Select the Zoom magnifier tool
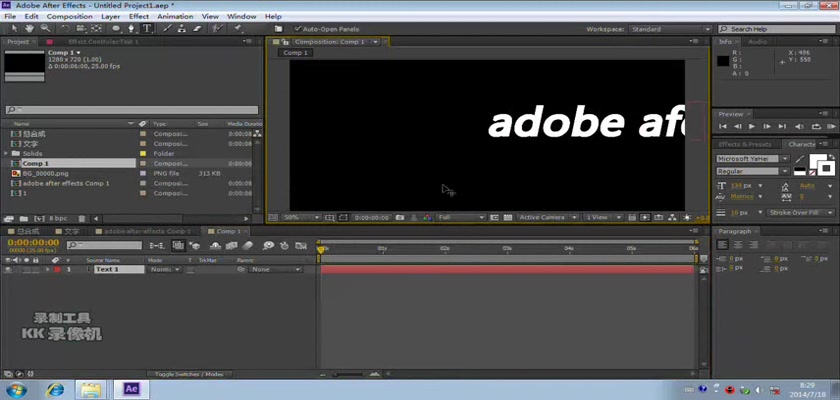Viewport: 840px width, 400px height. coord(46,28)
